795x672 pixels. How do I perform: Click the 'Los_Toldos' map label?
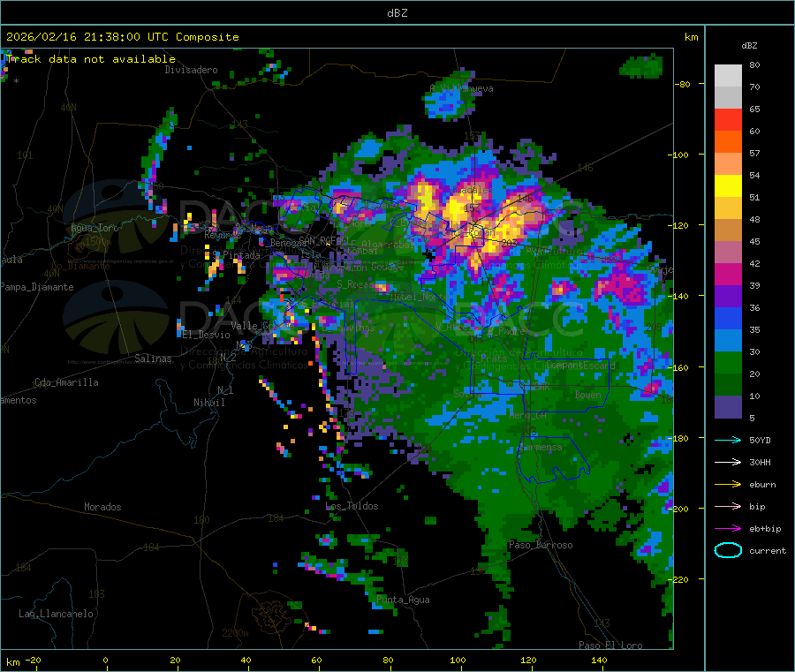[x=352, y=506]
